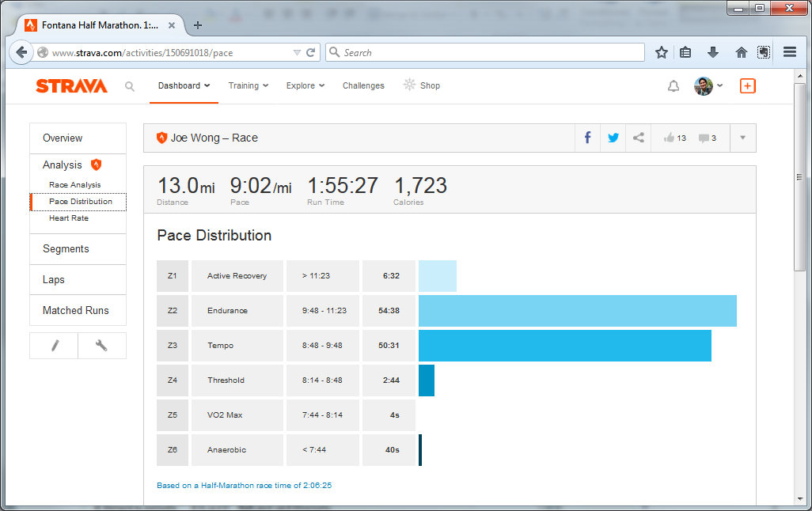Open the comments bubble icon
Viewport: 812px width, 511px height.
703,138
